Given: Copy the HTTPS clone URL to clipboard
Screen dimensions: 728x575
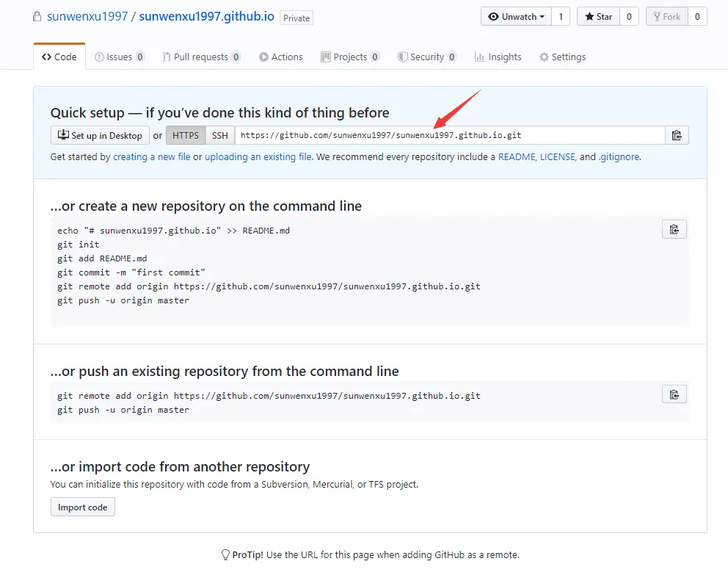Looking at the screenshot, I should point(677,135).
